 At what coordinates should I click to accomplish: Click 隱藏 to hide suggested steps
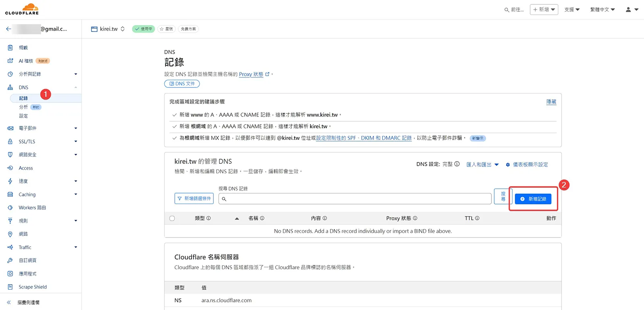click(x=551, y=102)
